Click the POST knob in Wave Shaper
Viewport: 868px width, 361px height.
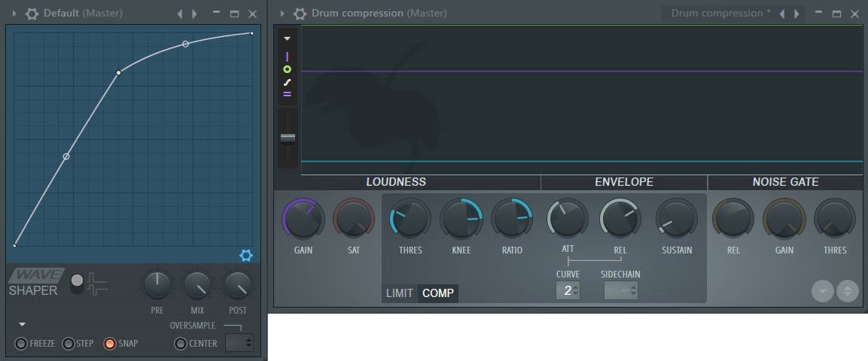[x=238, y=285]
